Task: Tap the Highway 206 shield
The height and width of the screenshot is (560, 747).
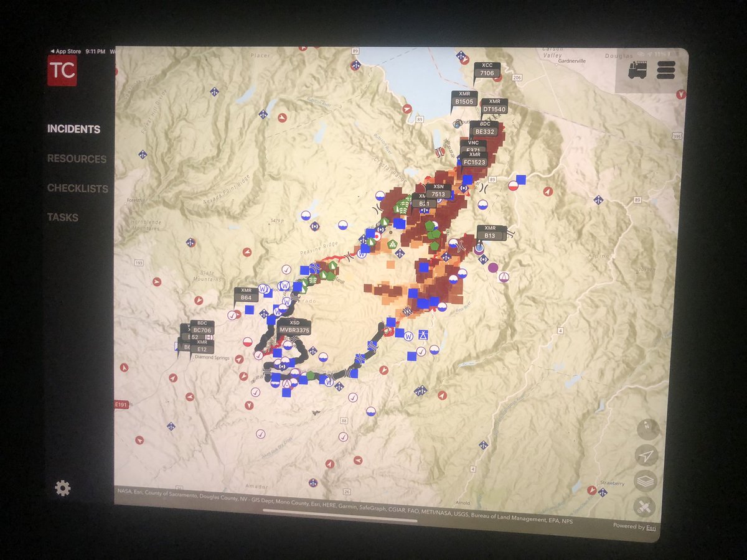Action: coord(517,77)
